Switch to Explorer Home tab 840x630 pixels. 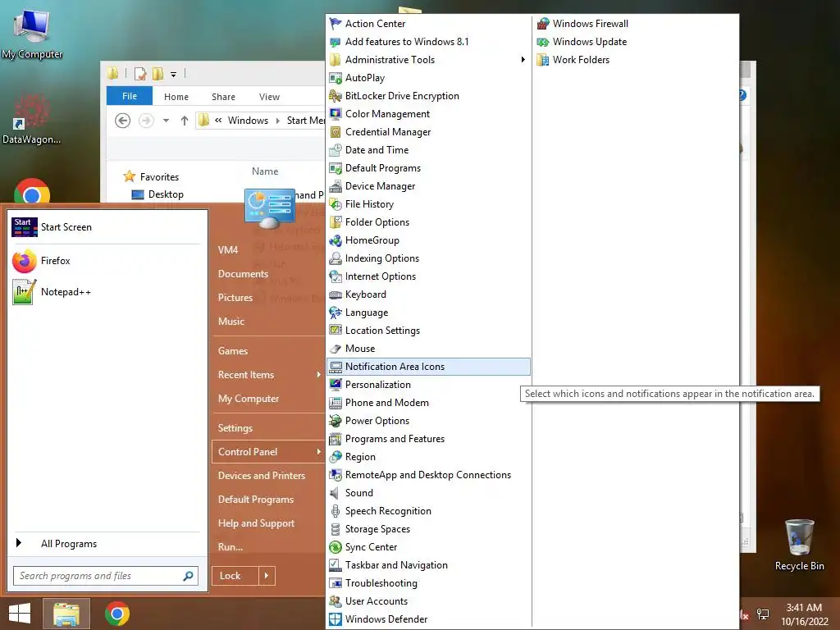176,97
